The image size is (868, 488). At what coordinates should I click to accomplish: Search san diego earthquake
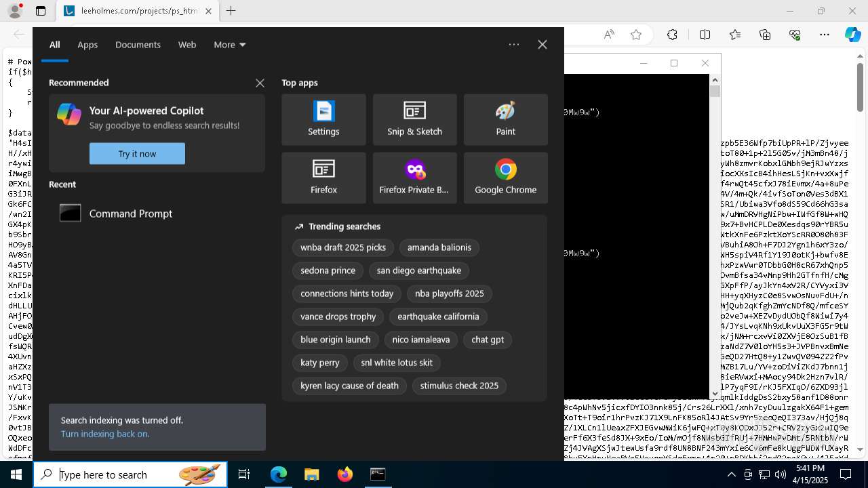(x=419, y=270)
